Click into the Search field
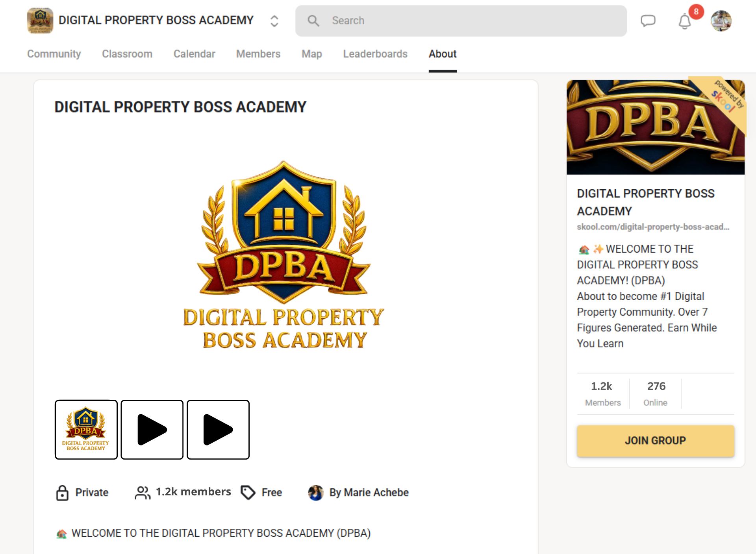Image resolution: width=756 pixels, height=554 pixels. [x=461, y=20]
